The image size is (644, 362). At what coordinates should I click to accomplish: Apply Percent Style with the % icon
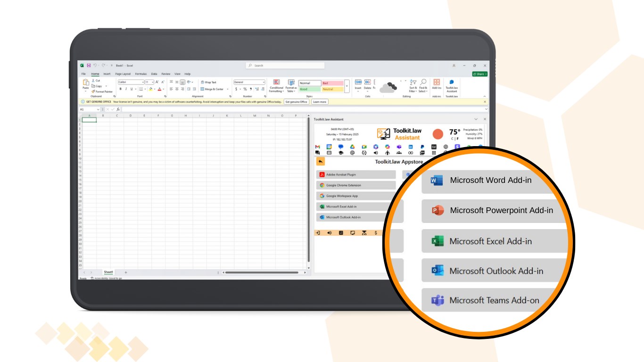245,89
